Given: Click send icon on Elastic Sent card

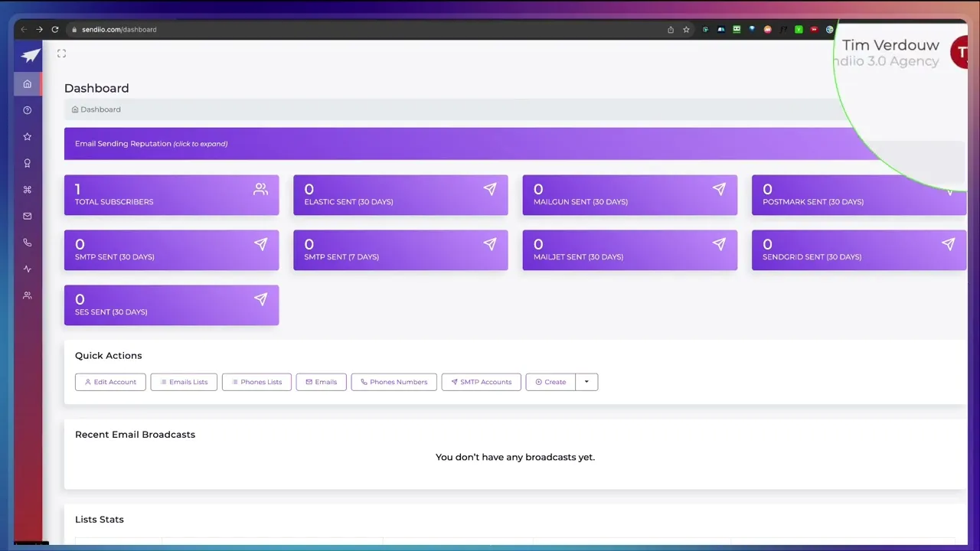Looking at the screenshot, I should point(490,189).
